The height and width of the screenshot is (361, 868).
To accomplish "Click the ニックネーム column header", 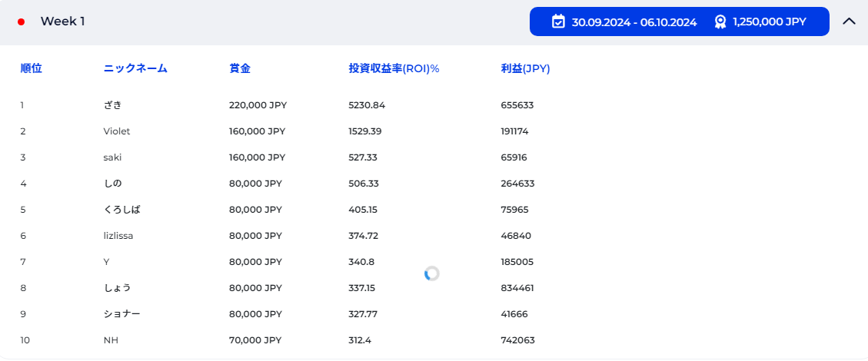I will click(x=135, y=68).
